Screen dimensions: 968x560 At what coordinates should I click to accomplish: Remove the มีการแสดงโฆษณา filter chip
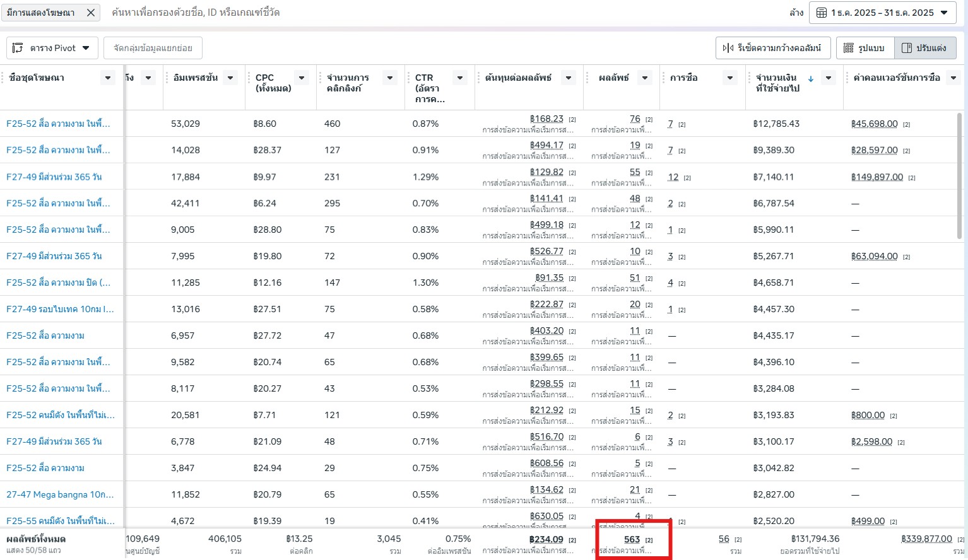coord(91,13)
